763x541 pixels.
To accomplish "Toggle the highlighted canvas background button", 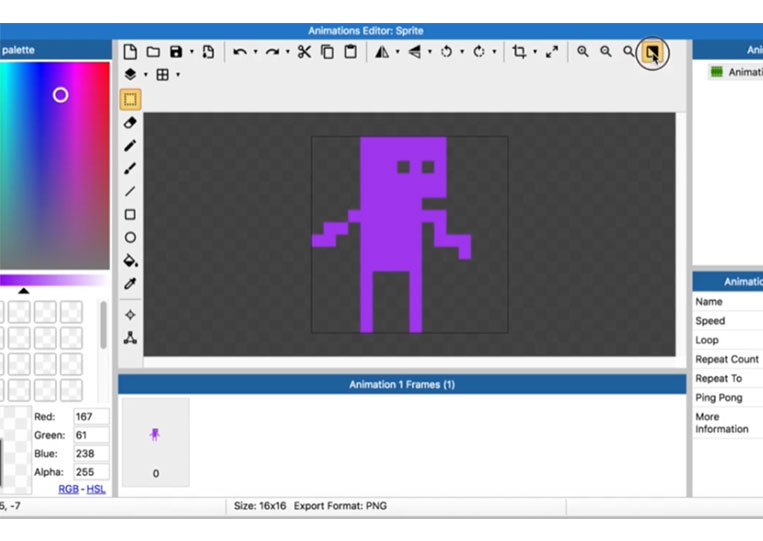I will [652, 52].
